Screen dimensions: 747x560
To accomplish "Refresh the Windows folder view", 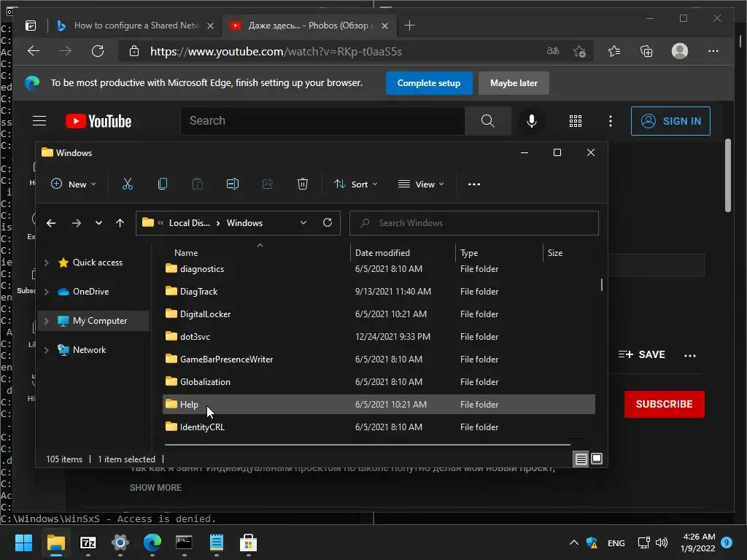I will [x=328, y=222].
